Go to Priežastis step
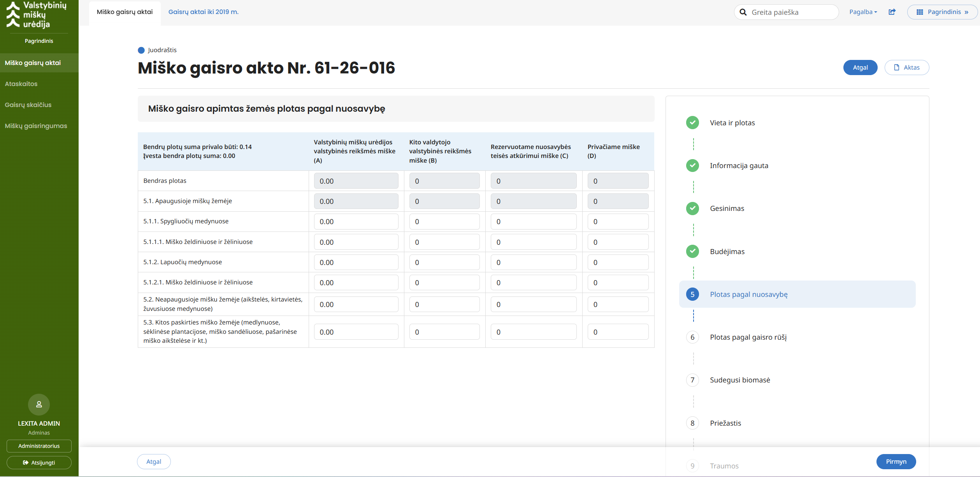This screenshot has height=477, width=980. (x=725, y=423)
